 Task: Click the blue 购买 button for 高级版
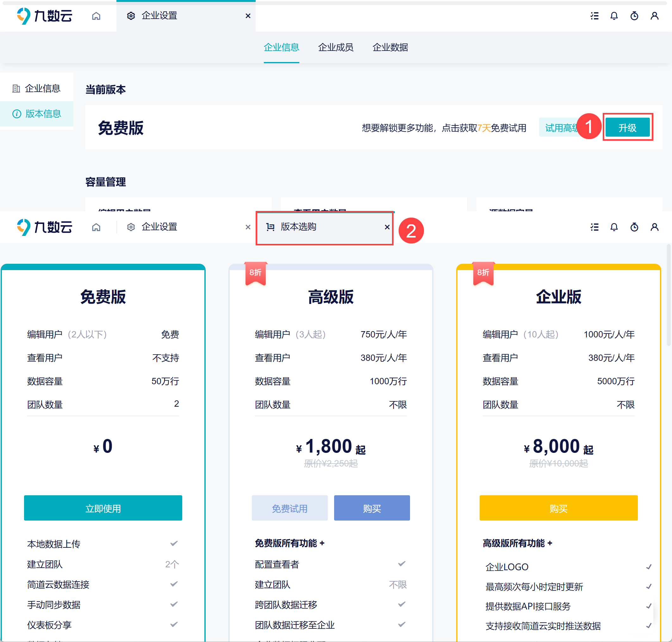pos(372,508)
